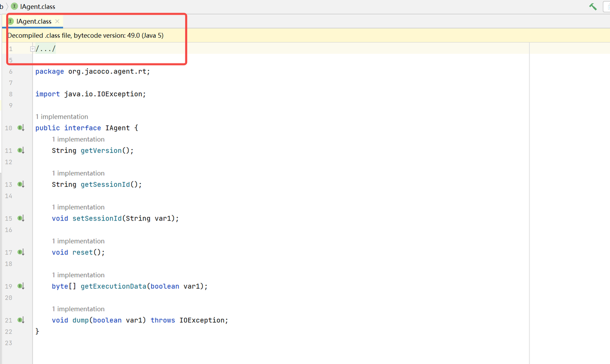Screen dimensions: 610x364
Task: Select the IAgent.class editor tab
Action: point(33,21)
